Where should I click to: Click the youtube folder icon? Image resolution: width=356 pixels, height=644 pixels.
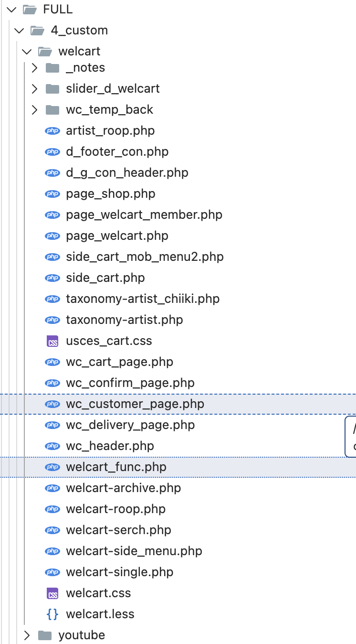44,635
